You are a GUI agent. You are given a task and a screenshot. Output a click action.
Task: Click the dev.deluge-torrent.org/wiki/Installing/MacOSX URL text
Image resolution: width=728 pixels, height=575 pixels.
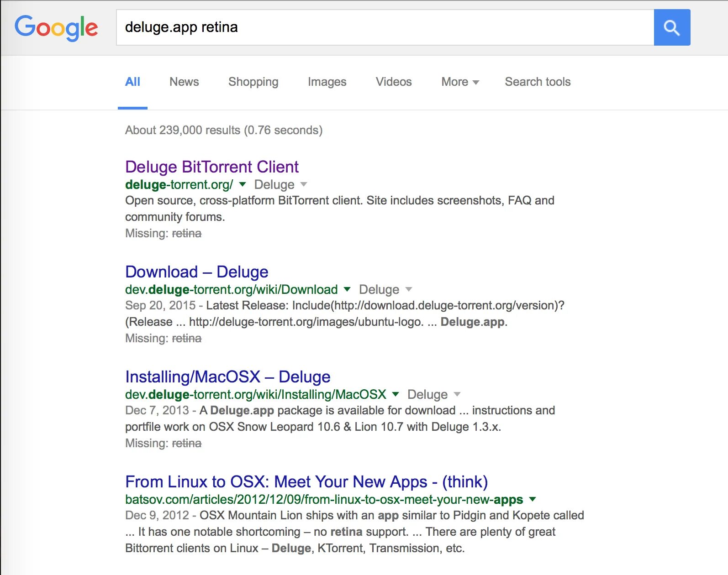256,394
